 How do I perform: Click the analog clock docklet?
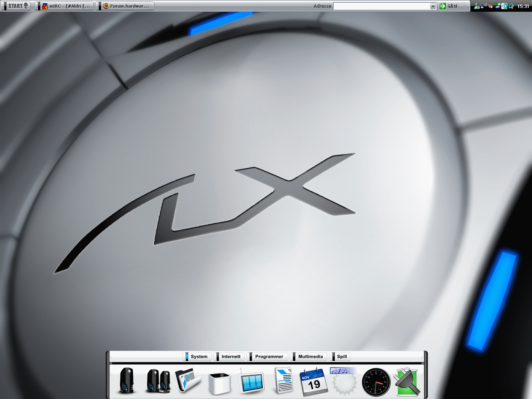(376, 382)
